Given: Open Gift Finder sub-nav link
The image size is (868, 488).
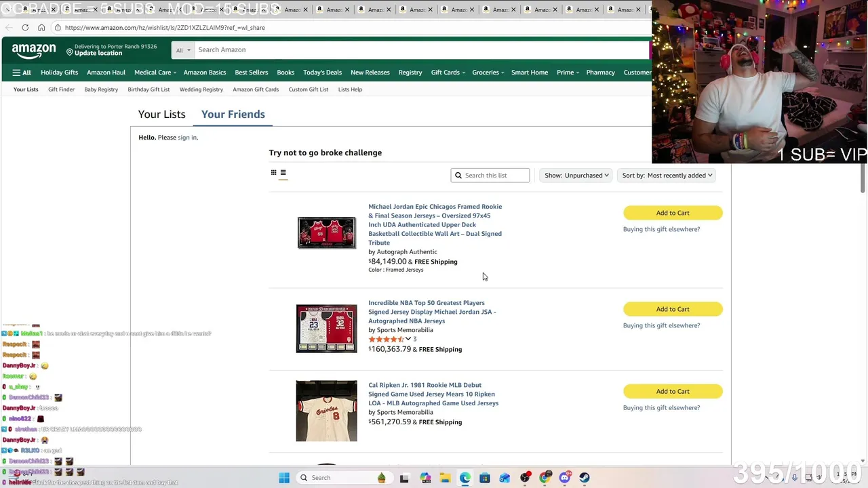Looking at the screenshot, I should pos(61,89).
